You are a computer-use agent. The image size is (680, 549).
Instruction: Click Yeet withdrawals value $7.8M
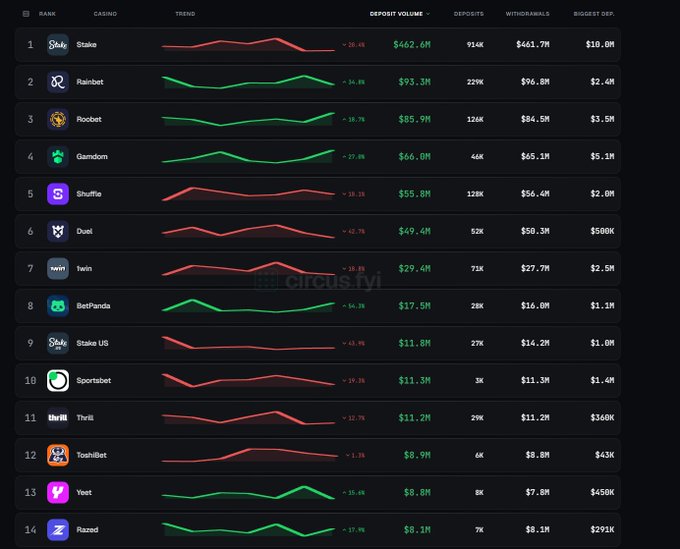click(x=537, y=492)
